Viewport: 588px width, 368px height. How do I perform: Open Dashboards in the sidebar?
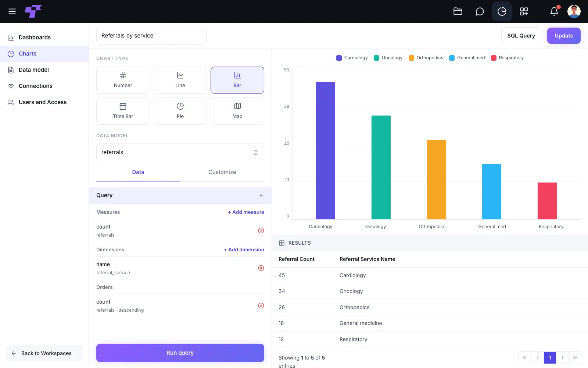click(x=44, y=38)
